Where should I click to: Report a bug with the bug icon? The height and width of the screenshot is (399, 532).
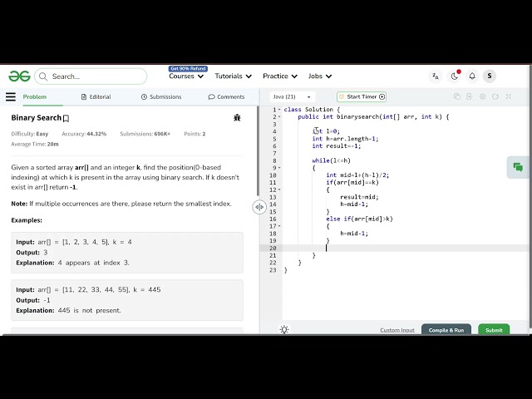[237, 118]
